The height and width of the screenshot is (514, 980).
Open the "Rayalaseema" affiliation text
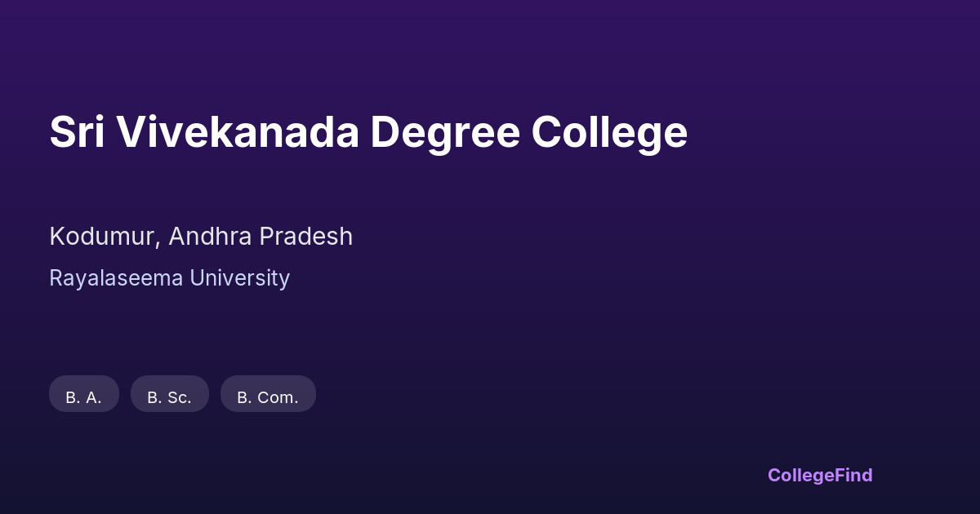pyautogui.click(x=116, y=278)
